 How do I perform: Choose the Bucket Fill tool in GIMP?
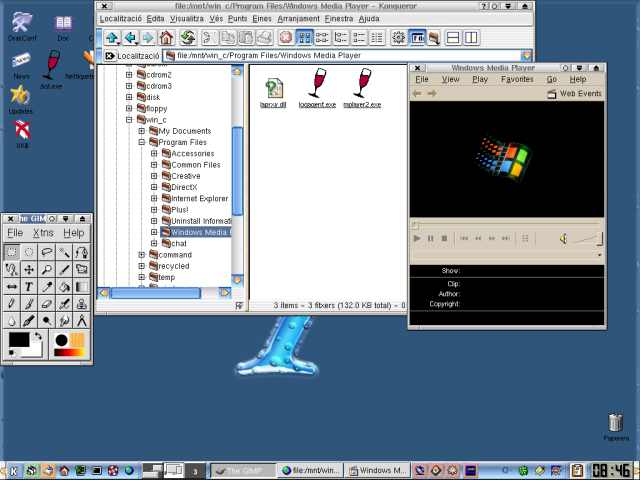coord(64,287)
